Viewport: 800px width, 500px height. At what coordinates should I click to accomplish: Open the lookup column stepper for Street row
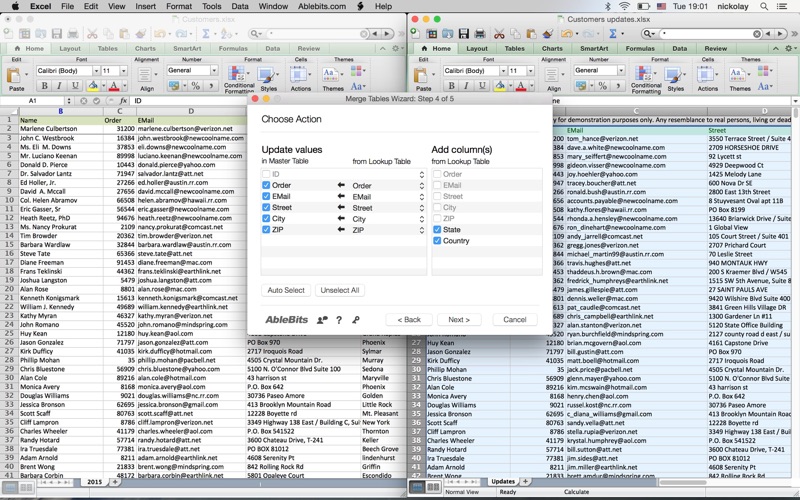(x=421, y=208)
